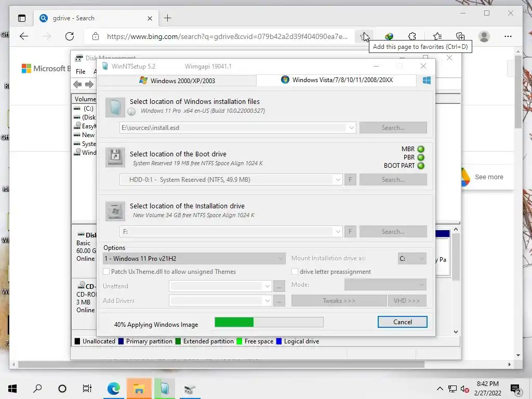Open the Mode dropdown
The width and height of the screenshot is (532, 399).
[385, 285]
